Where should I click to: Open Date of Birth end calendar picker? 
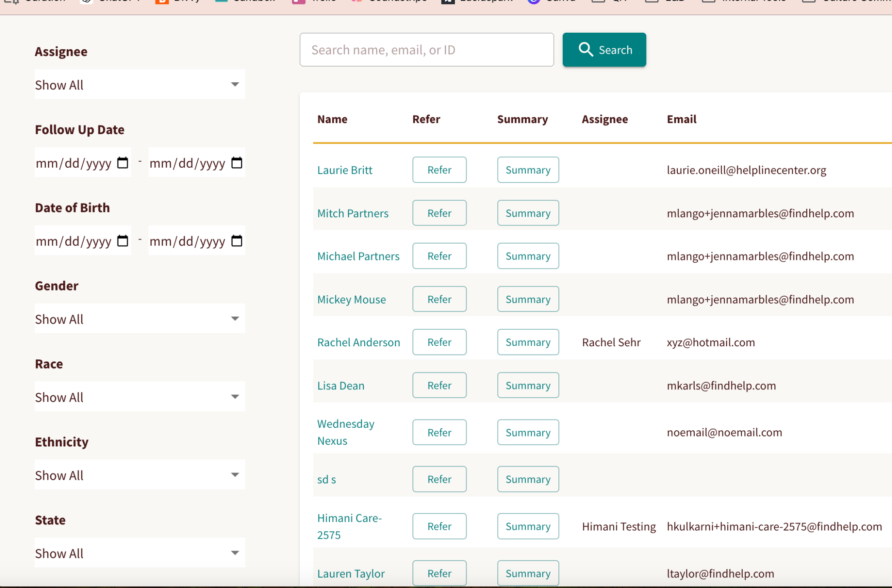pos(237,241)
